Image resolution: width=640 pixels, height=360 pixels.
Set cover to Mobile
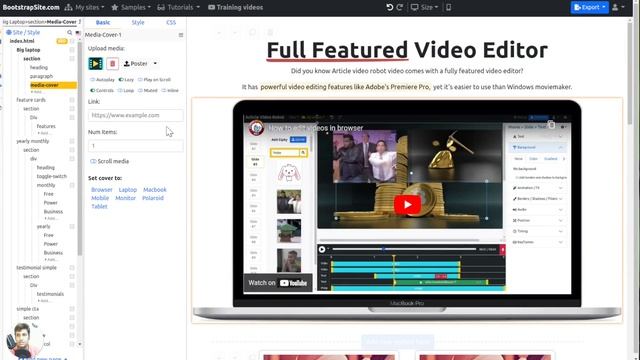[x=100, y=198]
